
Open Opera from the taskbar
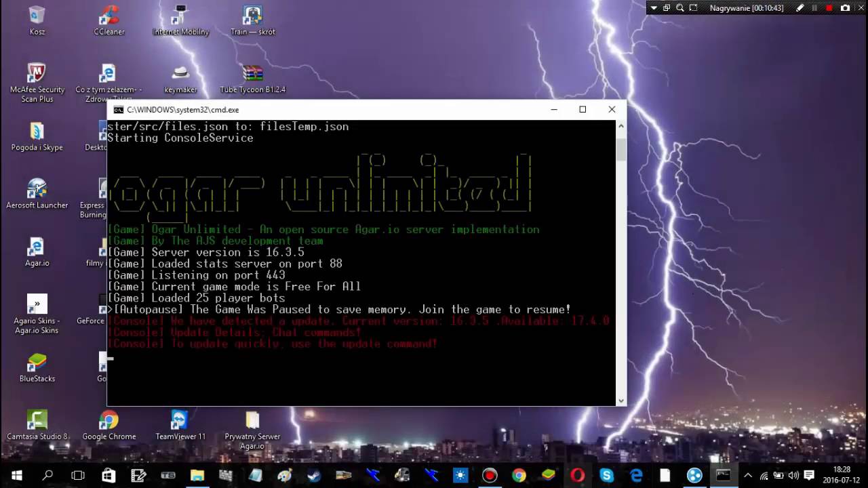pyautogui.click(x=577, y=476)
